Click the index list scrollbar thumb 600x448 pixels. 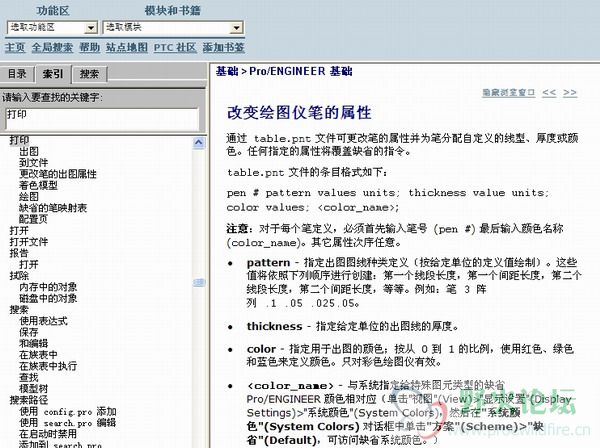(x=199, y=282)
